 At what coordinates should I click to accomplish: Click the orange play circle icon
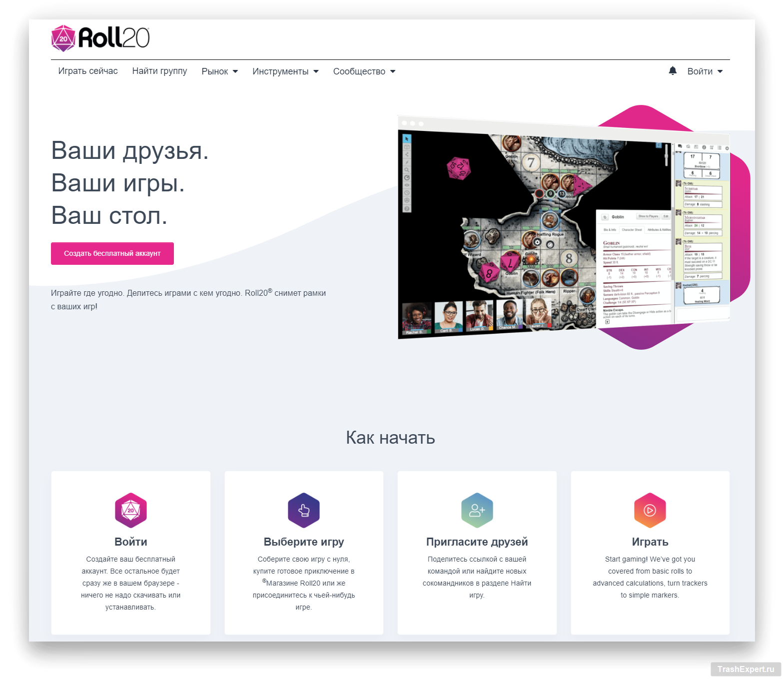(650, 510)
